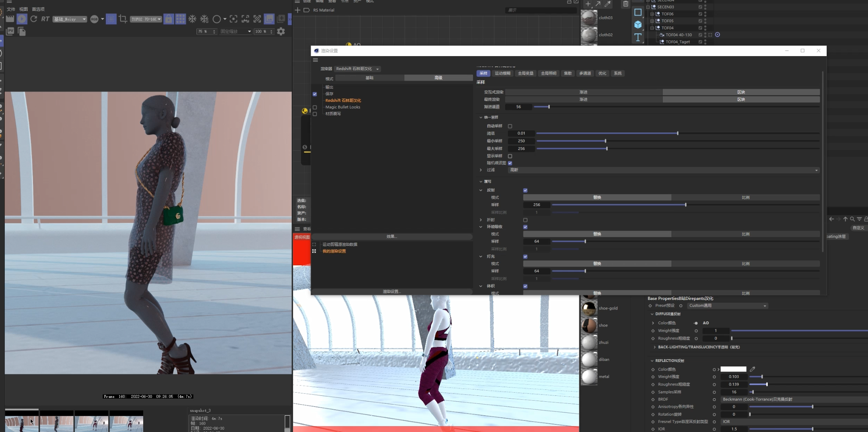
Task: Enable the 折射 override checkbox
Action: [525, 220]
